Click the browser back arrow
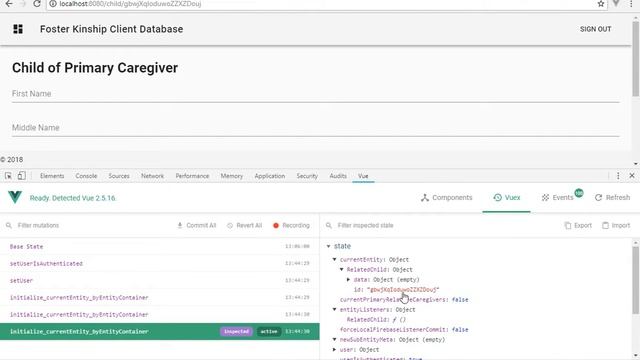Screen dimensions: 640x360 click(9, 4)
